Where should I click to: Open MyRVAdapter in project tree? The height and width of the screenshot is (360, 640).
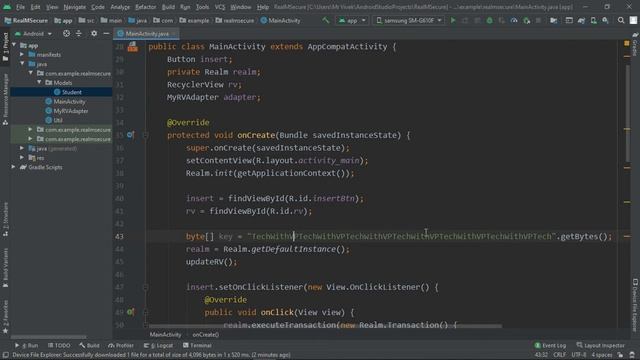point(71,111)
